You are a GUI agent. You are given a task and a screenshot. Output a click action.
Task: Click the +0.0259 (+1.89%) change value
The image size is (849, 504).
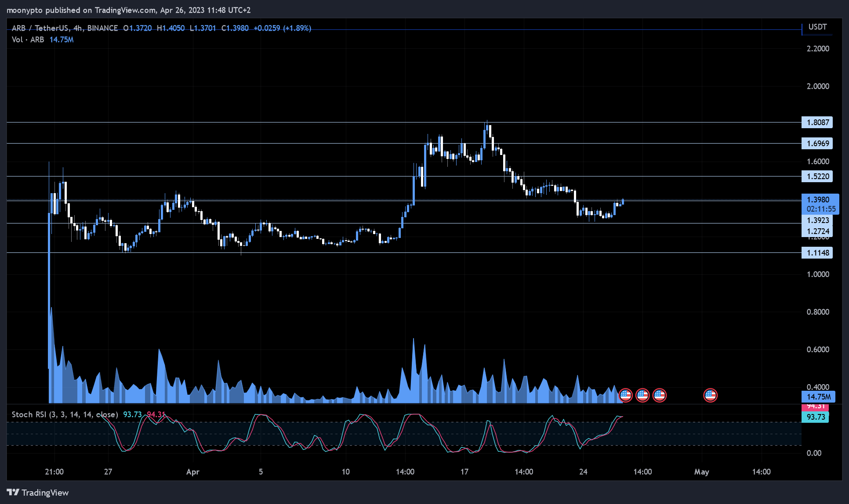(283, 28)
